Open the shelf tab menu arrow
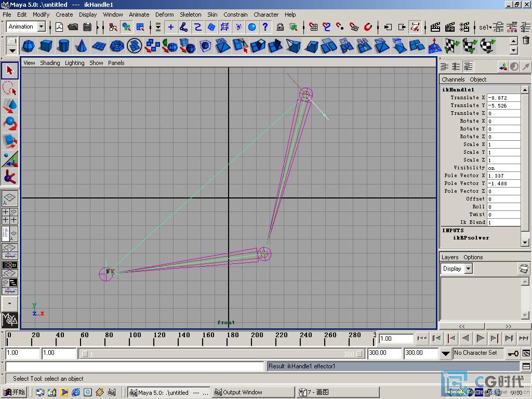Image resolution: width=532 pixels, height=399 pixels. click(x=12, y=50)
